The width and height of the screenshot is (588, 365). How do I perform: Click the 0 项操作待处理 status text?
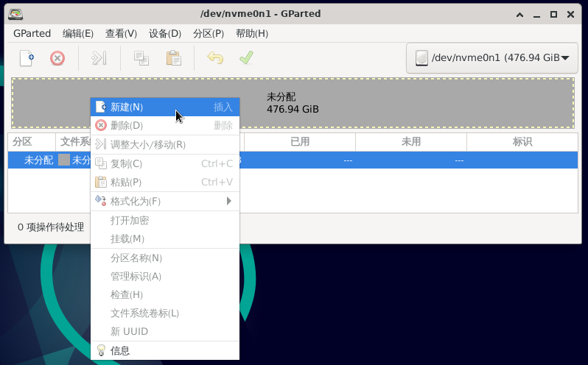51,227
